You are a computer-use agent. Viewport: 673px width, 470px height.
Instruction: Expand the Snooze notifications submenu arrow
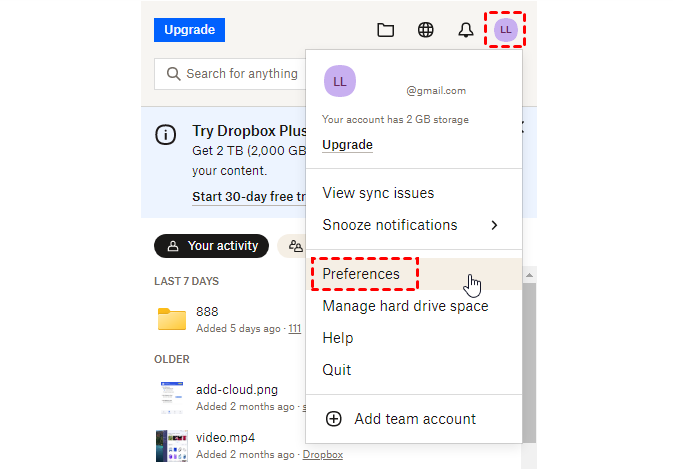[x=494, y=225]
